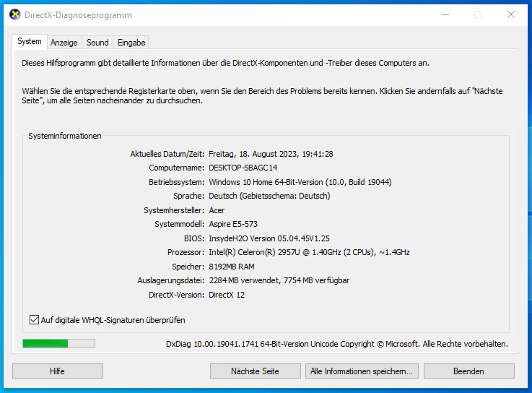Image resolution: width=532 pixels, height=393 pixels.
Task: Minimize the DirectX-Diagnoseprogramm window
Action: (445, 14)
